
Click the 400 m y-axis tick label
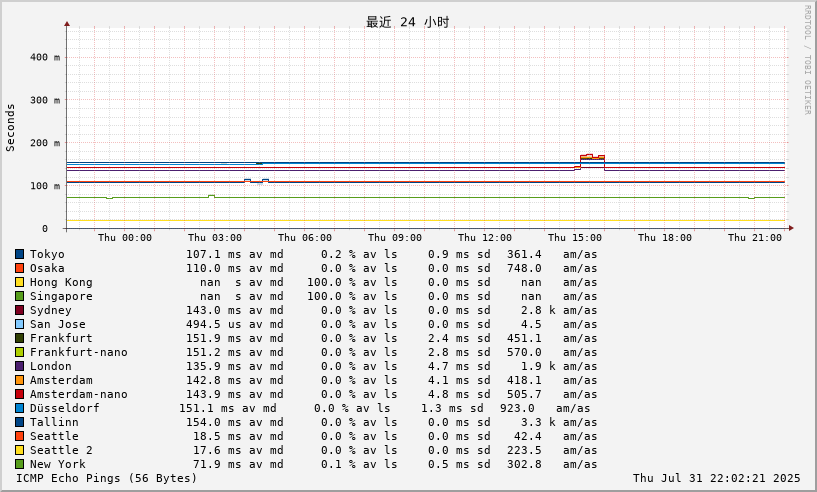pos(45,57)
